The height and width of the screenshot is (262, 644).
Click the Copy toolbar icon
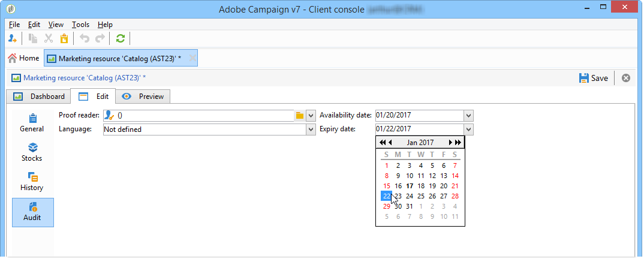[33, 38]
